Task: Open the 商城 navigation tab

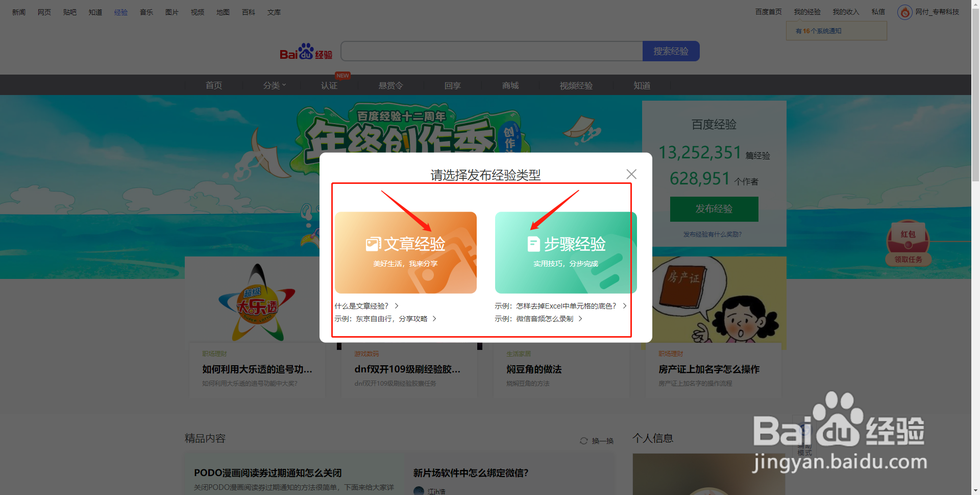Action: [x=510, y=85]
